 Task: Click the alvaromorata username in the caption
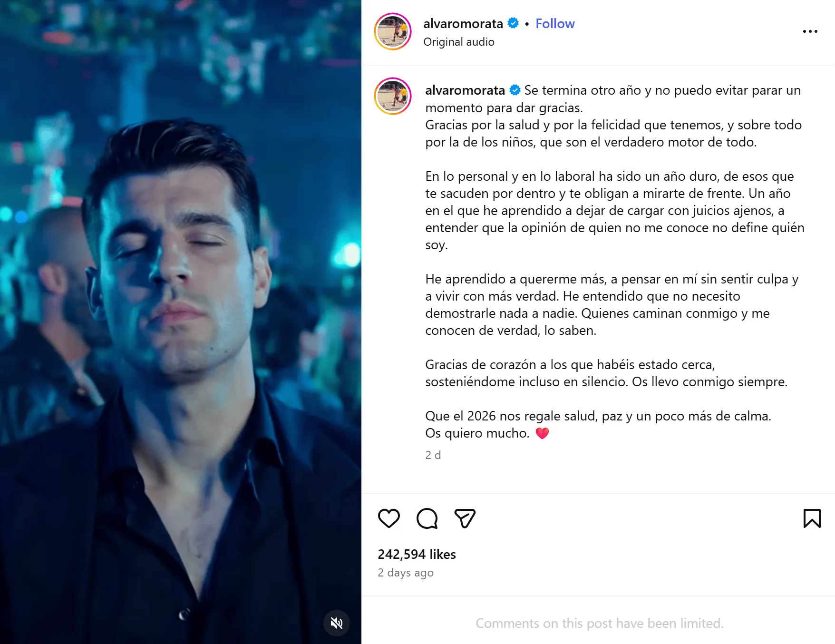(465, 90)
